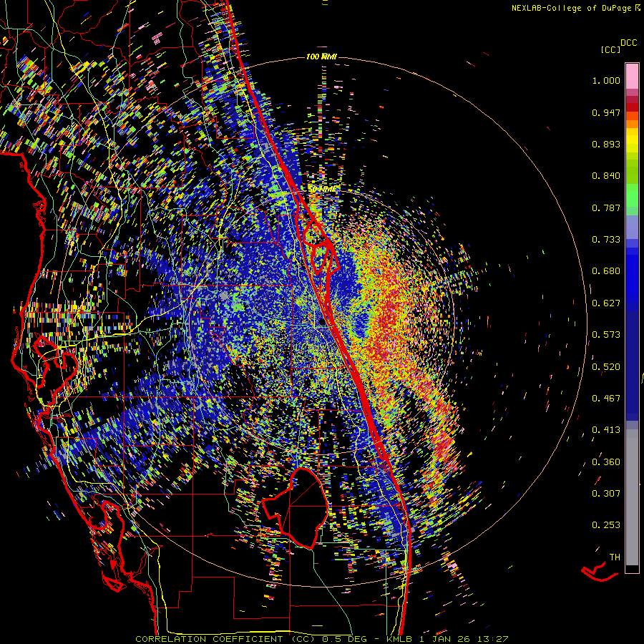The height and width of the screenshot is (644, 644).
Task: Click the 0.840 scale value
Action: coord(606,176)
